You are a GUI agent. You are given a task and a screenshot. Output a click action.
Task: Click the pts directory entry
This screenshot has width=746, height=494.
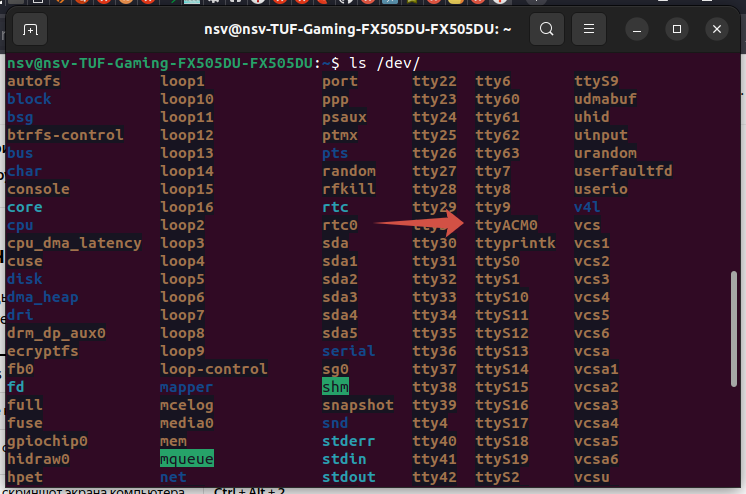pyautogui.click(x=335, y=153)
